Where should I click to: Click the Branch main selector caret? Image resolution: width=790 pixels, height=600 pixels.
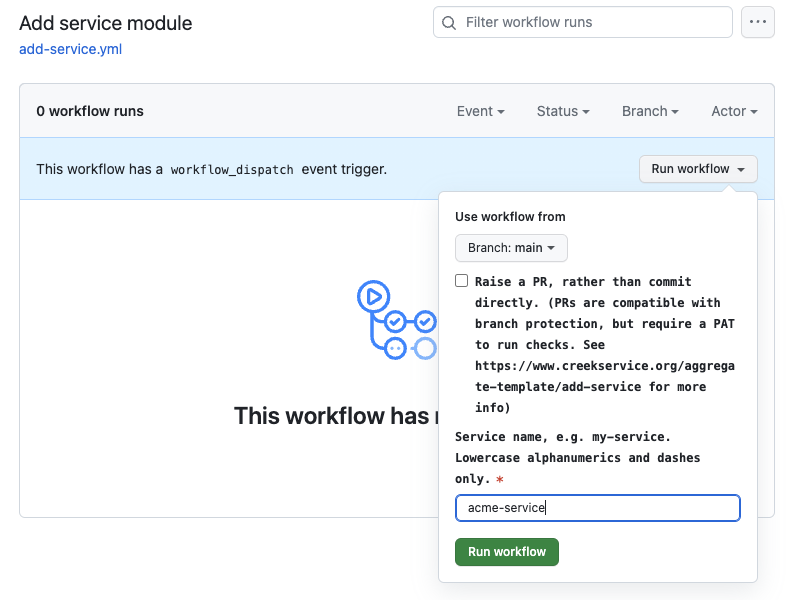pyautogui.click(x=551, y=248)
